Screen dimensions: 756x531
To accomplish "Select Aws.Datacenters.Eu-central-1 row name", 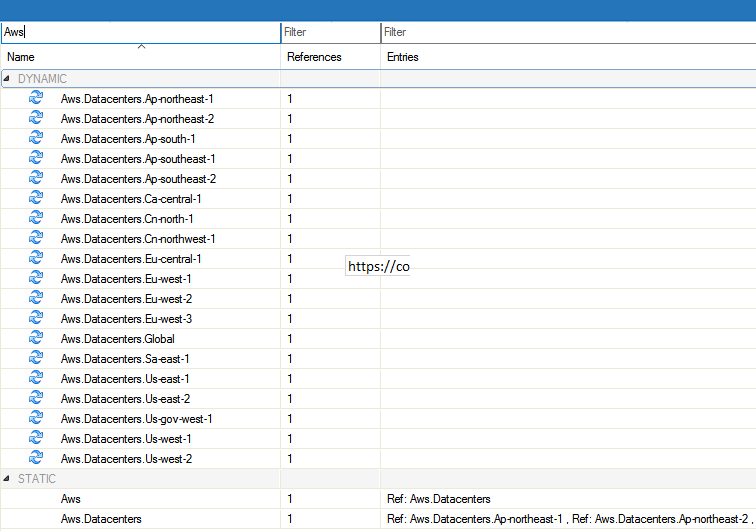I will pos(131,259).
